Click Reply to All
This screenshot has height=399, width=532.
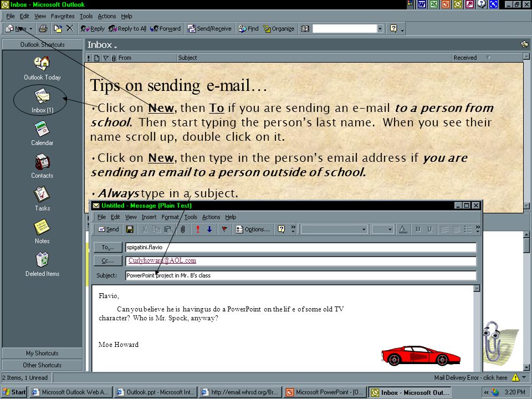point(127,29)
